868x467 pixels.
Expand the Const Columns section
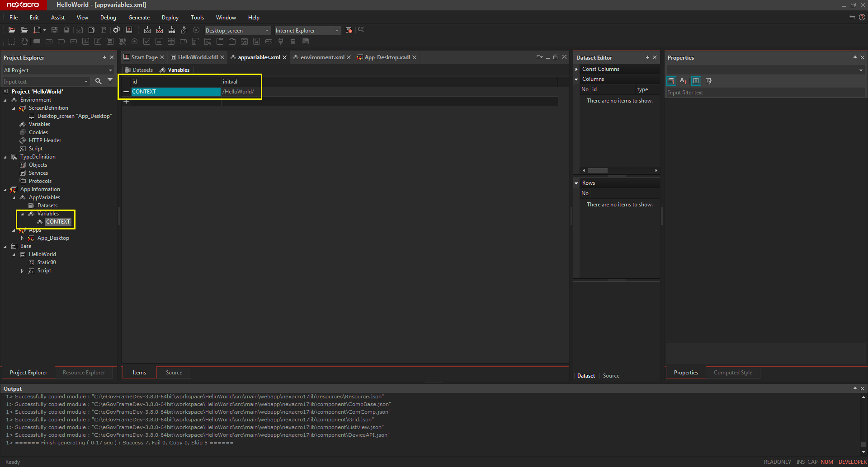(x=576, y=69)
